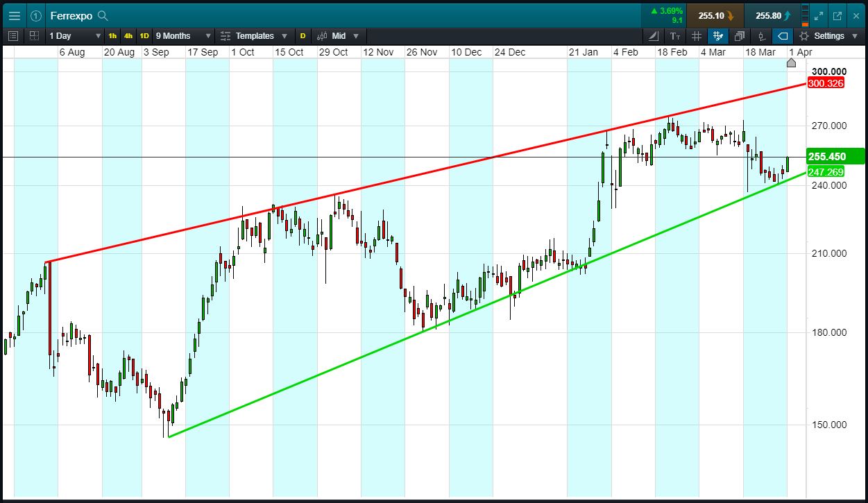This screenshot has width=868, height=503.
Task: Select the 1D interval shortcut
Action: (x=144, y=36)
